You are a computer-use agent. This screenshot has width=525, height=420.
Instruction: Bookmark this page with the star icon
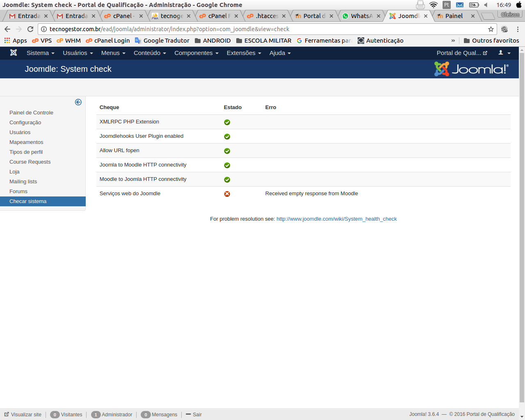coord(491,29)
